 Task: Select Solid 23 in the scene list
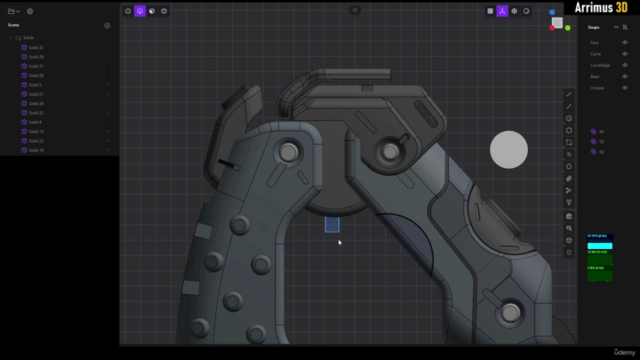[x=36, y=141]
